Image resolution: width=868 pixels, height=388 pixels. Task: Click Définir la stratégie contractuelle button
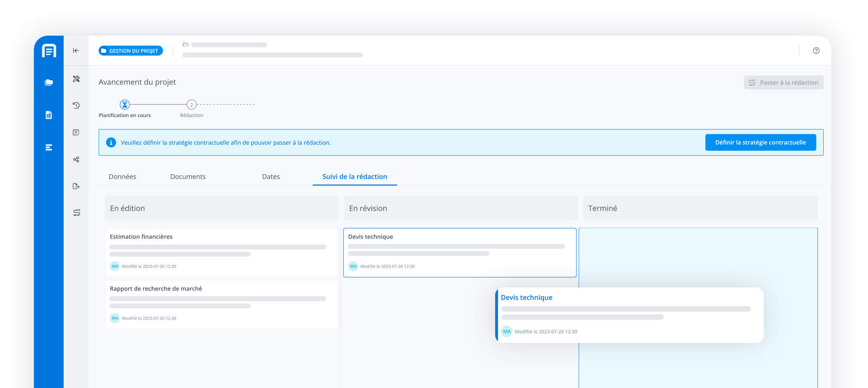tap(760, 143)
